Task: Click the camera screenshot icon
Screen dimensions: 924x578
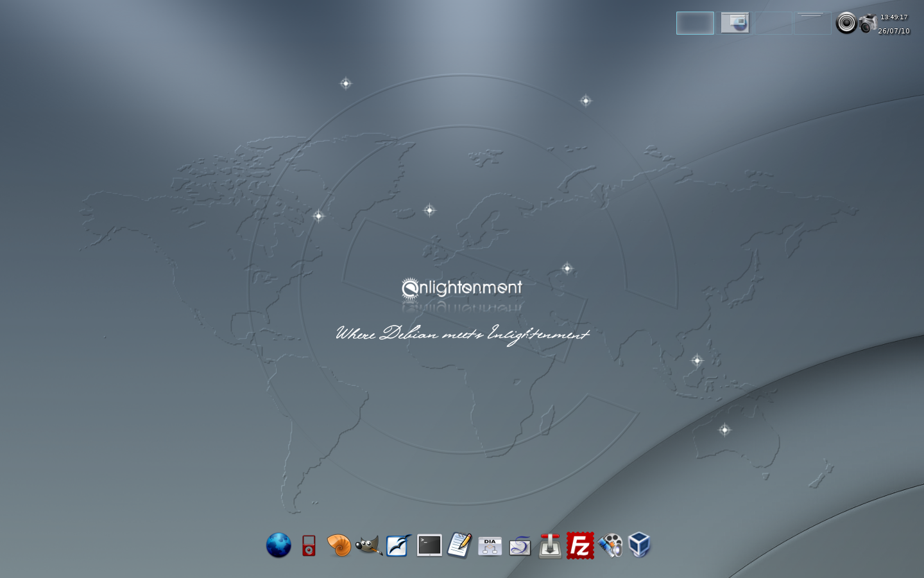Action: (x=868, y=23)
